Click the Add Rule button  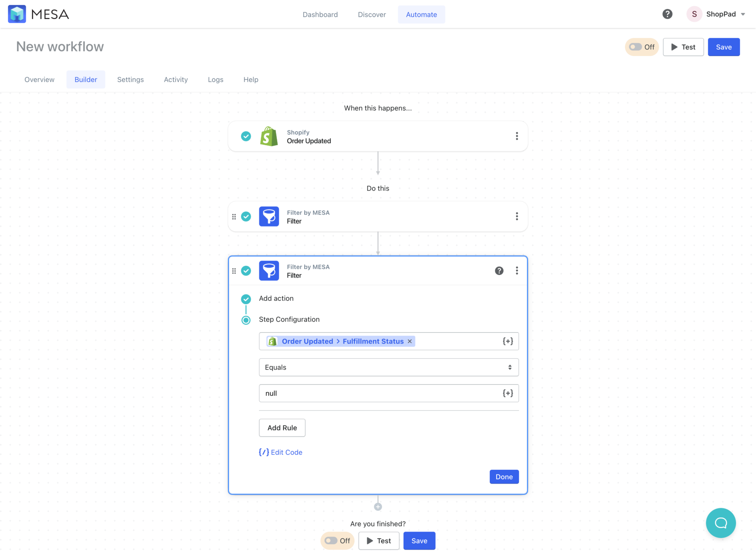[x=282, y=428]
